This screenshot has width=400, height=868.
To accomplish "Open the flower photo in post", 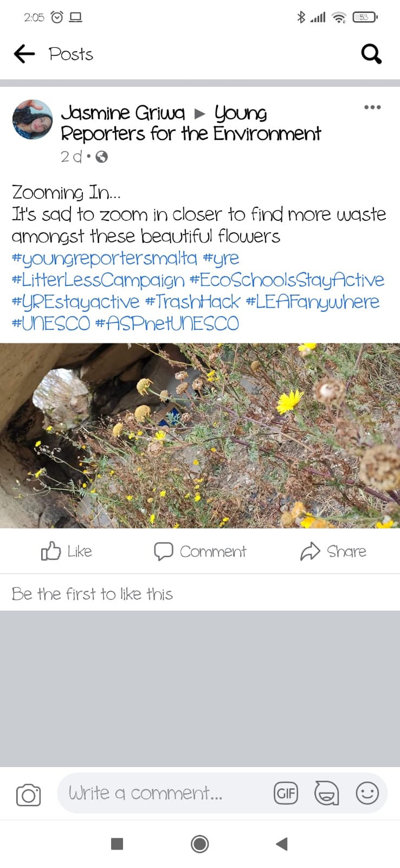I will pos(200,436).
